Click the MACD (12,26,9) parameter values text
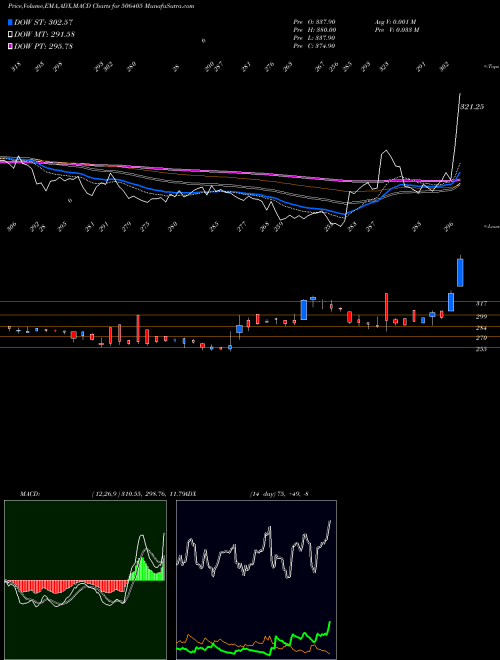The width and height of the screenshot is (500, 660). [138, 494]
